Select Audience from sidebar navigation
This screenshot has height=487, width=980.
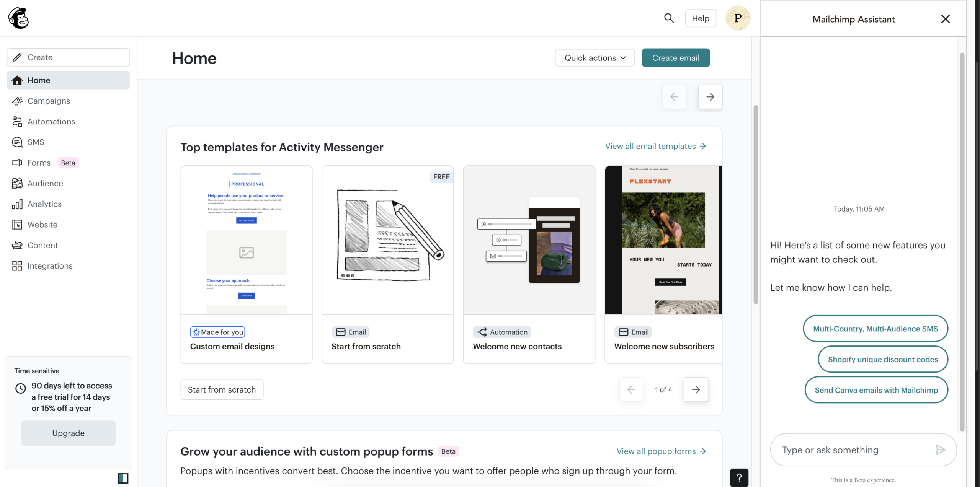click(x=45, y=184)
